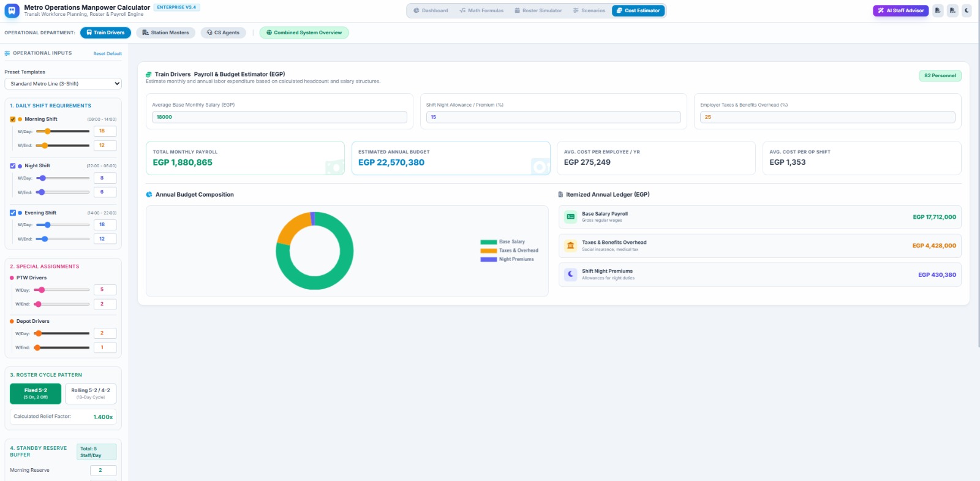Switch to the Dashboard tab
Viewport: 980px width, 481px height.
coord(431,10)
